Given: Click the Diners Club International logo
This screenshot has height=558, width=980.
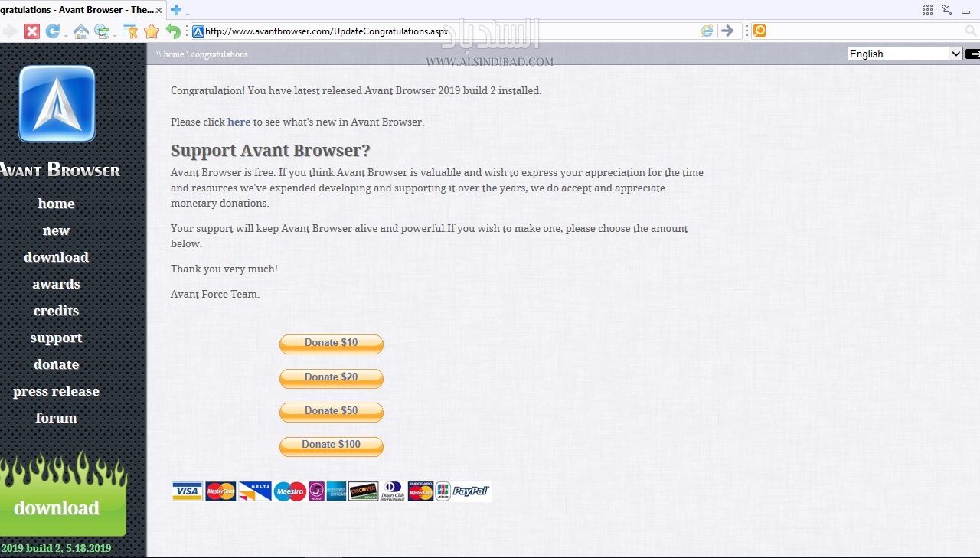Looking at the screenshot, I should pos(392,491).
